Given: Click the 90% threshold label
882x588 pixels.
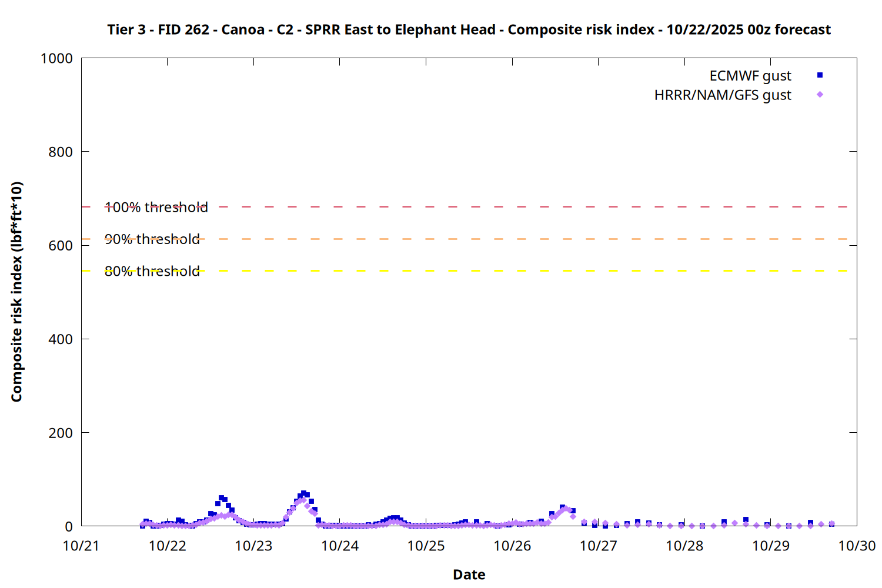Looking at the screenshot, I should click(x=152, y=239).
